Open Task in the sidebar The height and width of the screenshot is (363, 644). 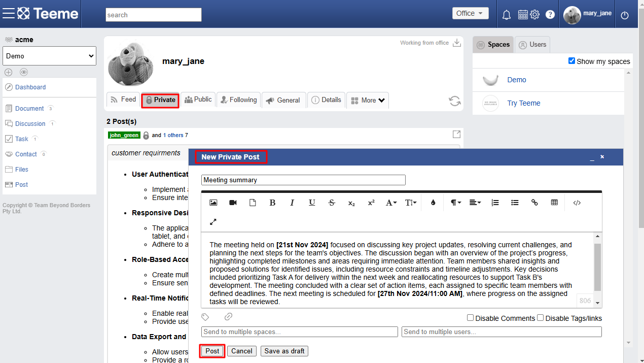coord(22,139)
